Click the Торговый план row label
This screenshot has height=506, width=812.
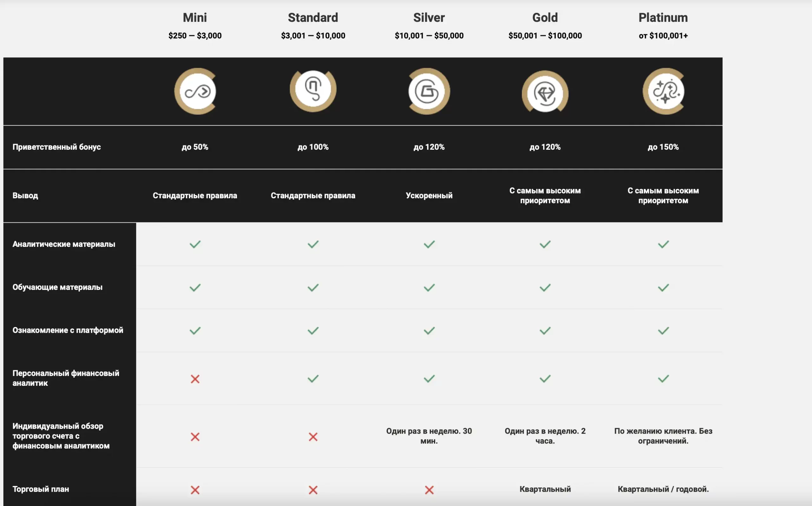tap(41, 489)
